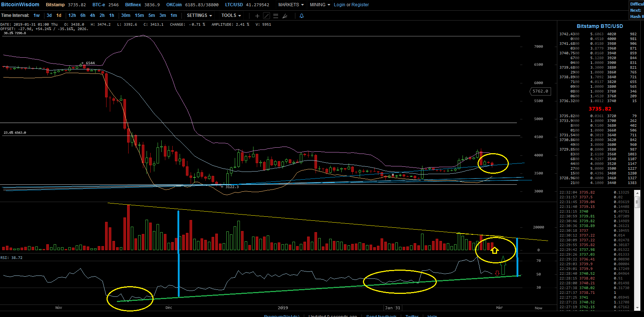The image size is (644, 317).
Task: Open the BTC-e market ticker
Action: 105,5
